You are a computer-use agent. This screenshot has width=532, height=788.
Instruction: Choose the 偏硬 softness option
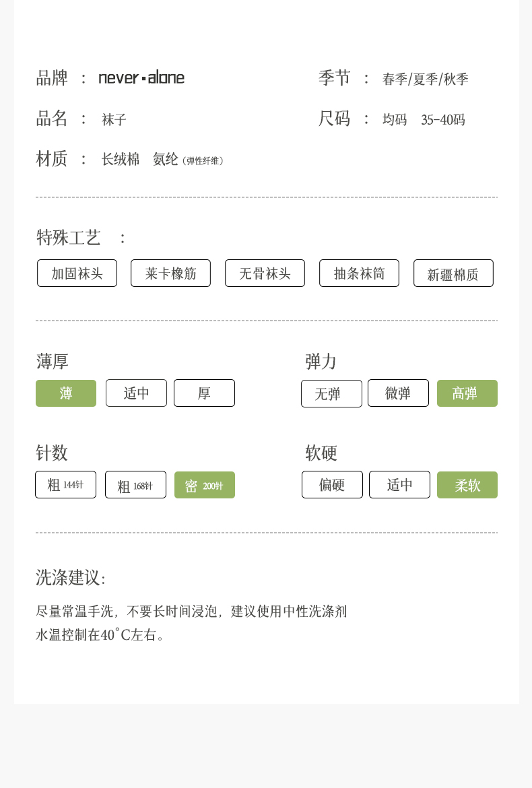(332, 485)
